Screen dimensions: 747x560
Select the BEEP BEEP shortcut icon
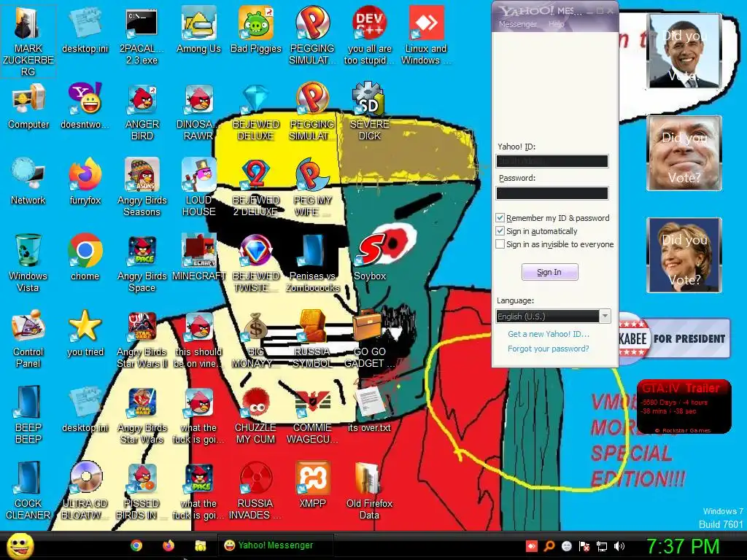click(28, 414)
